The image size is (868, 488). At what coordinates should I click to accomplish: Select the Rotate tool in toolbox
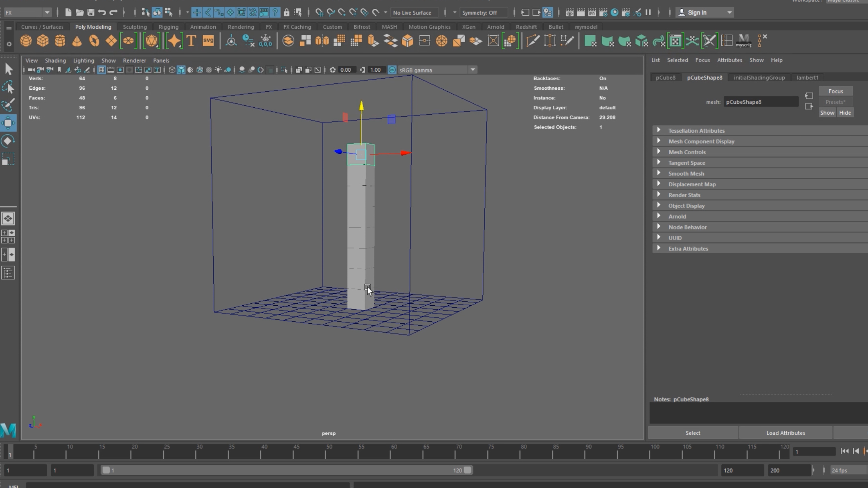point(8,141)
